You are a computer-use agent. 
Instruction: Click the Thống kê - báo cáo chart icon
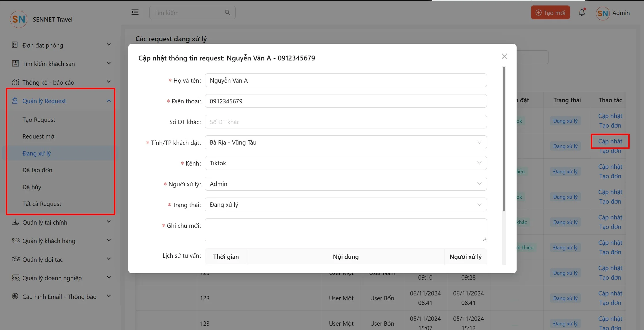click(x=15, y=82)
